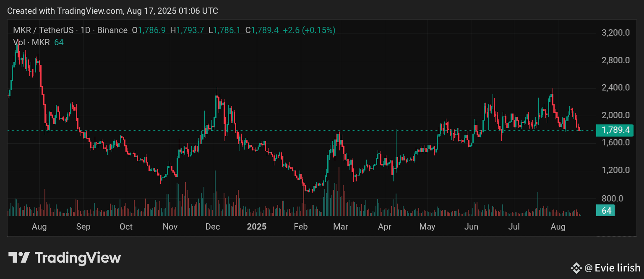
Task: Click the Mar time axis label
Action: [x=340, y=227]
